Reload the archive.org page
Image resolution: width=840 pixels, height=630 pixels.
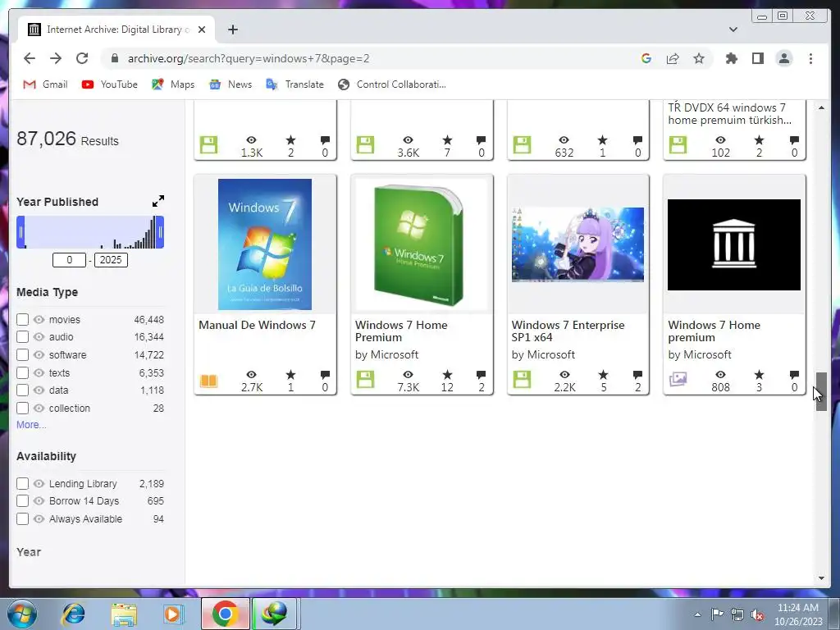82,58
